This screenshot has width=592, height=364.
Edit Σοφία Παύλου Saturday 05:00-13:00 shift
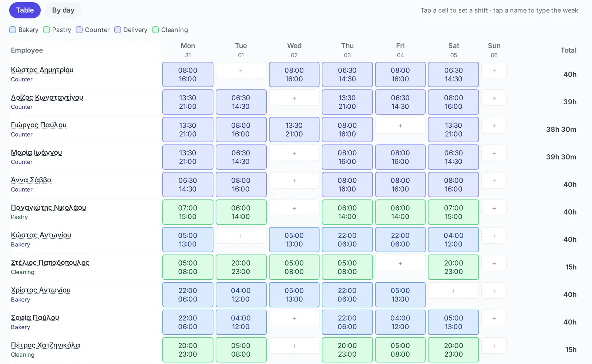[454, 322]
